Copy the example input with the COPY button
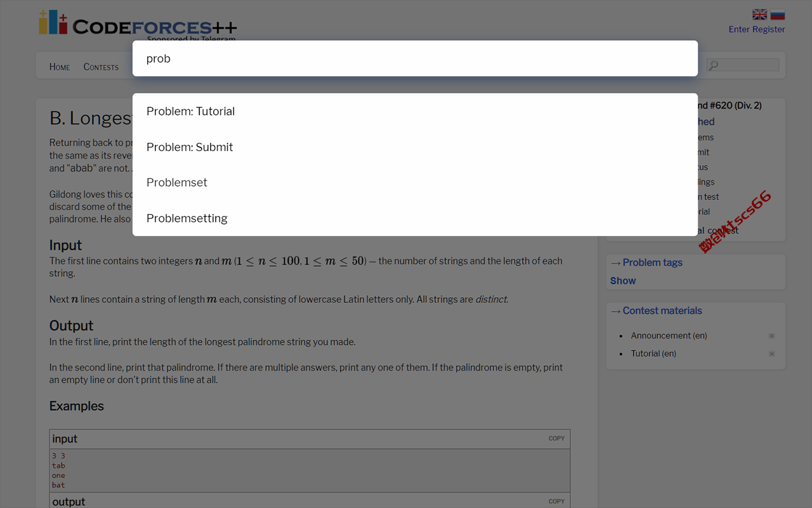The height and width of the screenshot is (508, 812). (x=556, y=438)
